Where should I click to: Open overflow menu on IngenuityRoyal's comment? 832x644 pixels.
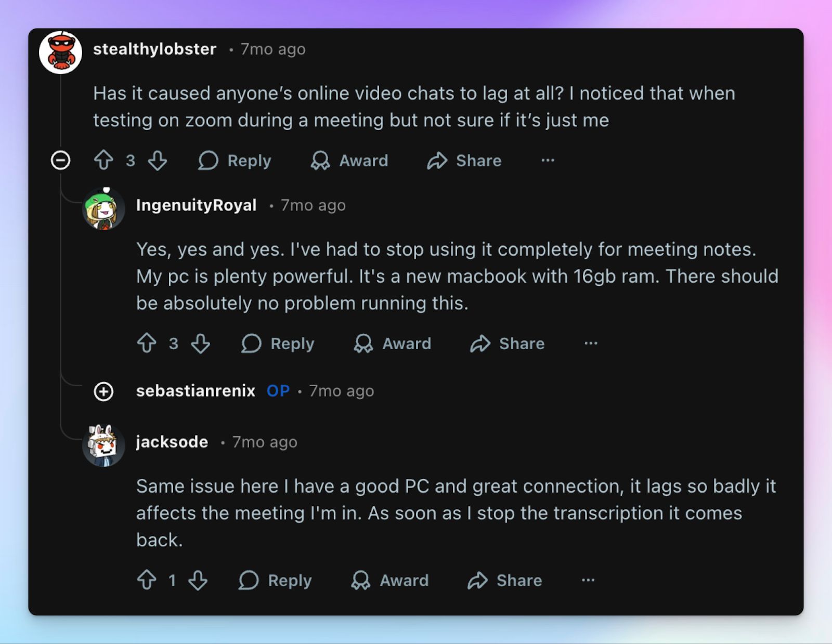[591, 344]
